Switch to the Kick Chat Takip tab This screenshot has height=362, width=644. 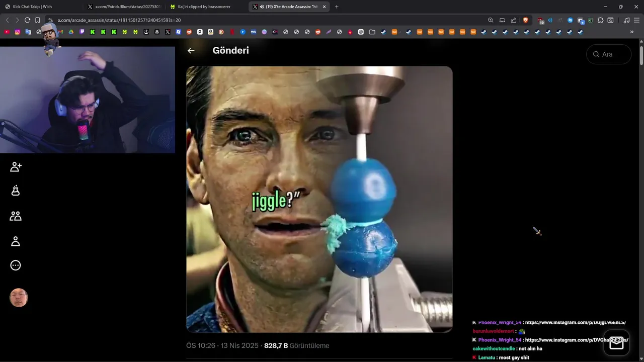click(x=41, y=7)
